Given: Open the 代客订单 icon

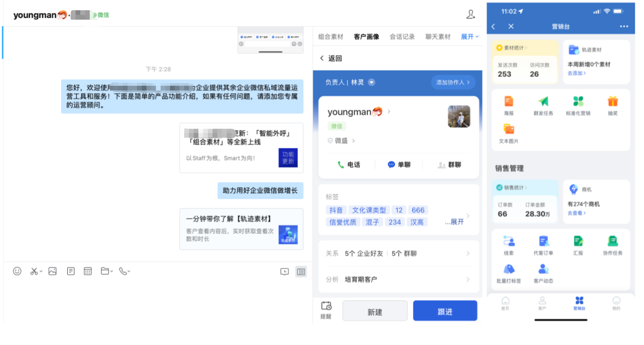Looking at the screenshot, I should [543, 241].
